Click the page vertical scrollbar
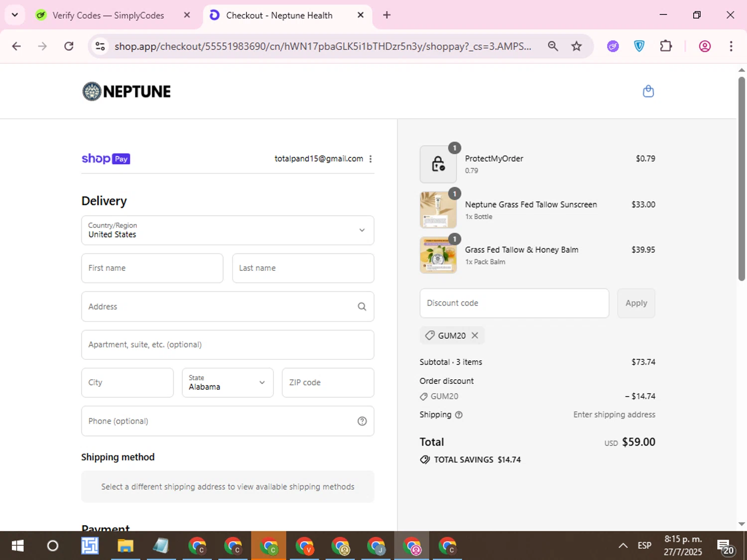 click(x=742, y=179)
